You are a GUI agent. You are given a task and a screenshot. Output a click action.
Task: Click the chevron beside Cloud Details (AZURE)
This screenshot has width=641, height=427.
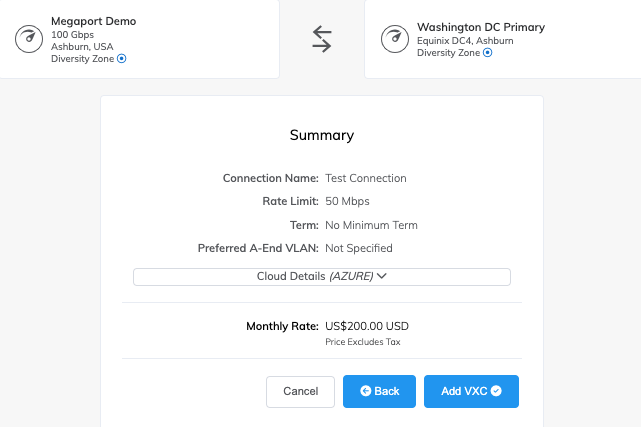(x=381, y=276)
